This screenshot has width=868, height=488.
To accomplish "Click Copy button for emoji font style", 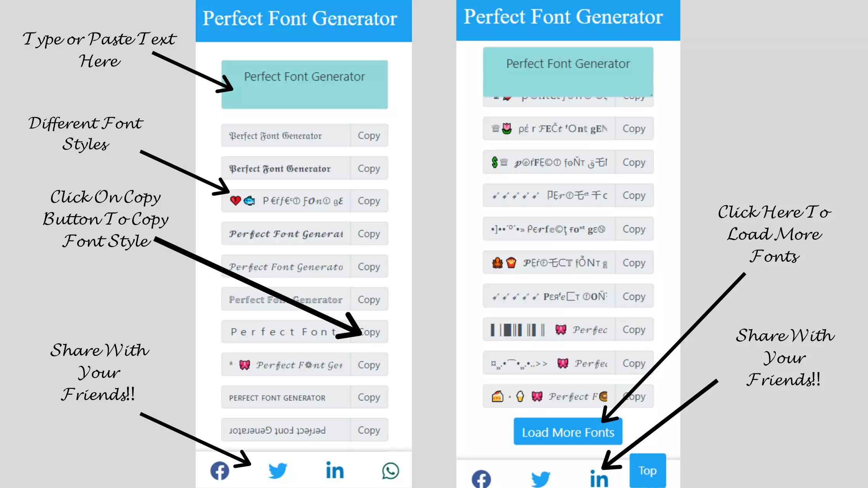I will pyautogui.click(x=369, y=201).
